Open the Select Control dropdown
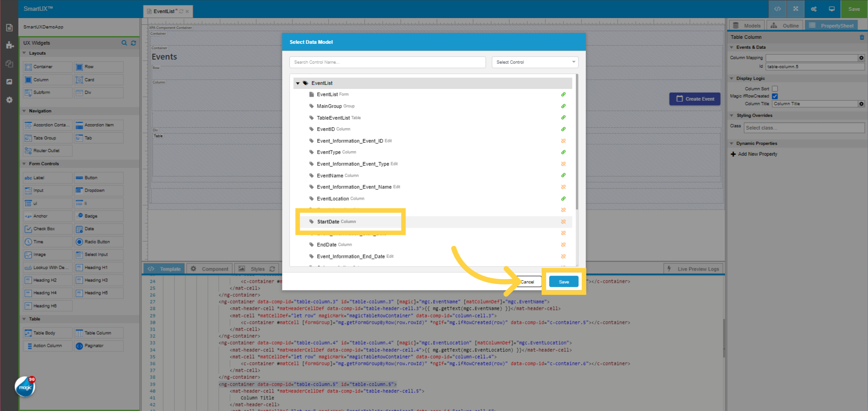This screenshot has width=868, height=411. (x=535, y=62)
